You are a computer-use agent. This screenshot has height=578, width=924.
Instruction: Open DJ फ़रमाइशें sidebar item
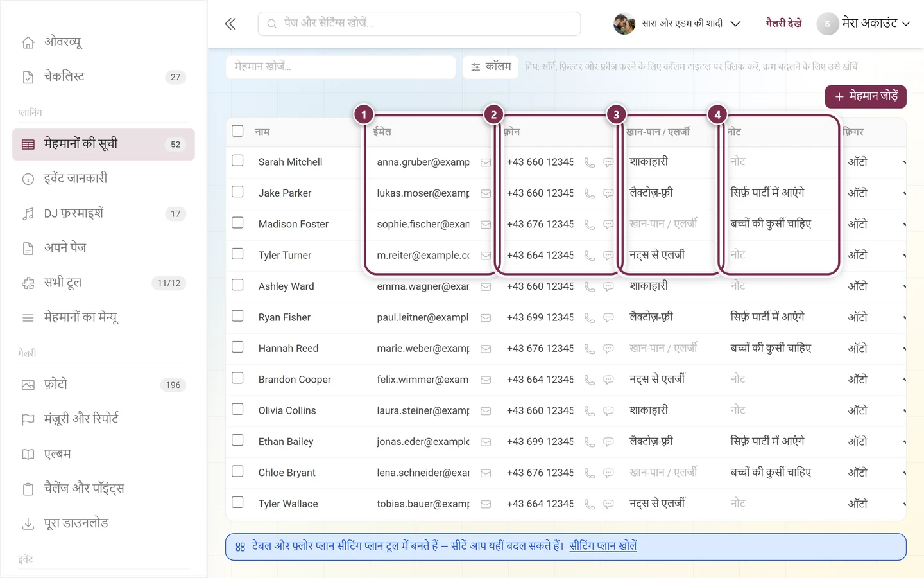(x=103, y=214)
